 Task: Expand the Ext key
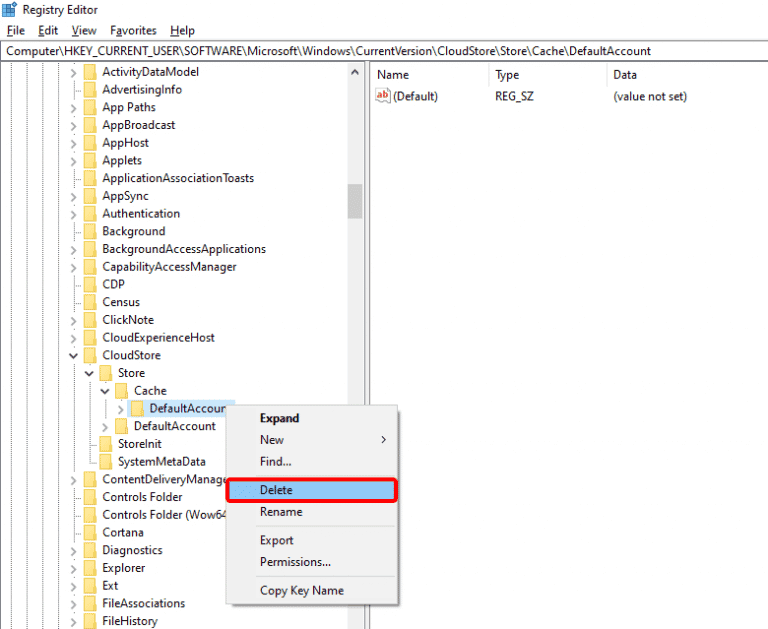coord(73,586)
